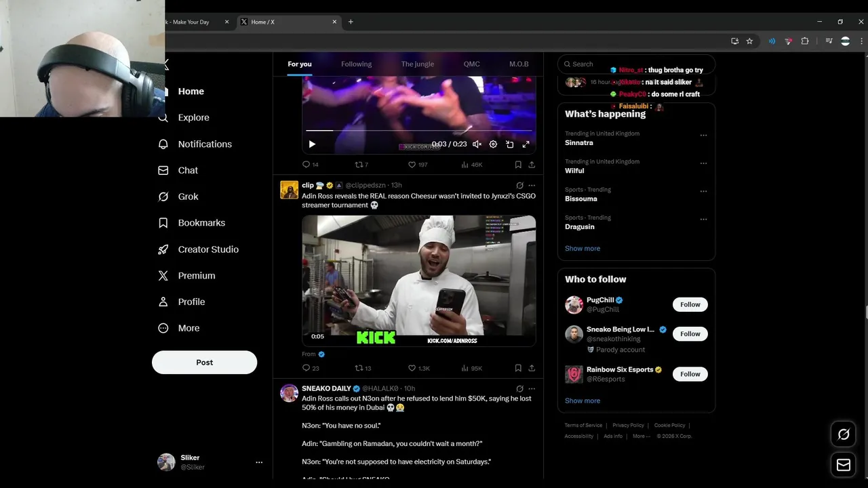This screenshot has height=488, width=868.
Task: Open SNEAKO DAILY profile name
Action: click(x=326, y=389)
